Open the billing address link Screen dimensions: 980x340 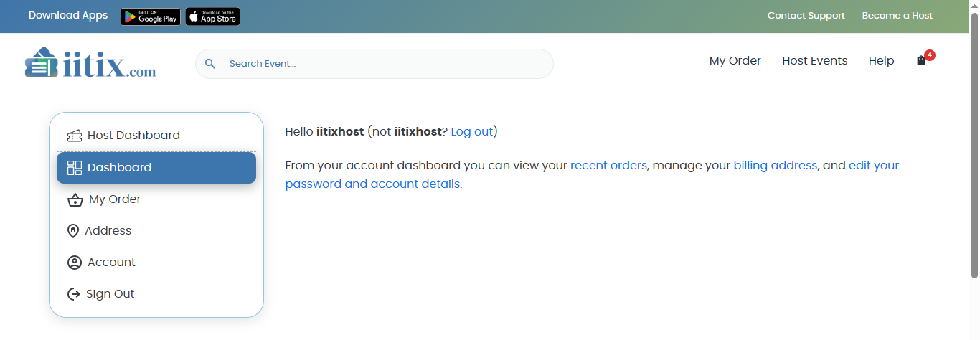click(x=775, y=166)
